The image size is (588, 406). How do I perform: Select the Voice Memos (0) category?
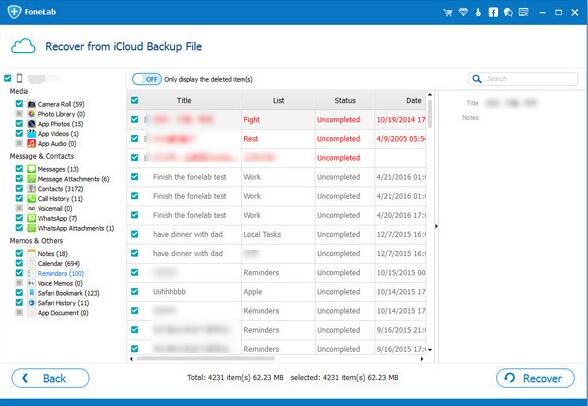click(60, 283)
